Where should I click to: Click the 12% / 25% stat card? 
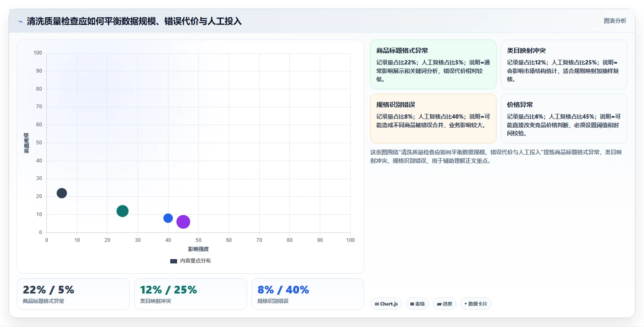190,294
